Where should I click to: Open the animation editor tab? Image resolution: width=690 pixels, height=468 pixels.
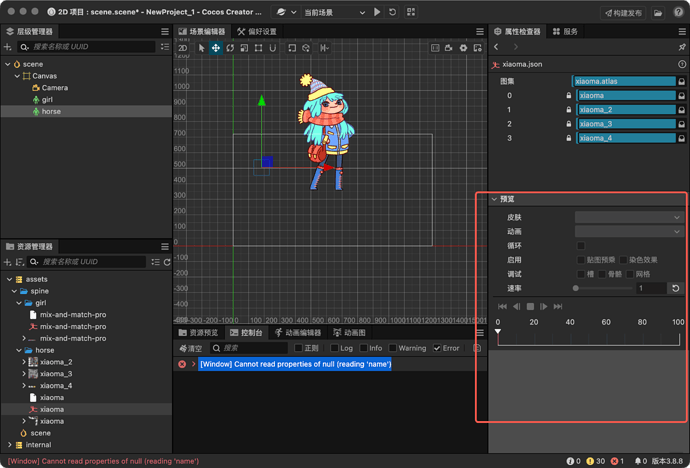298,333
